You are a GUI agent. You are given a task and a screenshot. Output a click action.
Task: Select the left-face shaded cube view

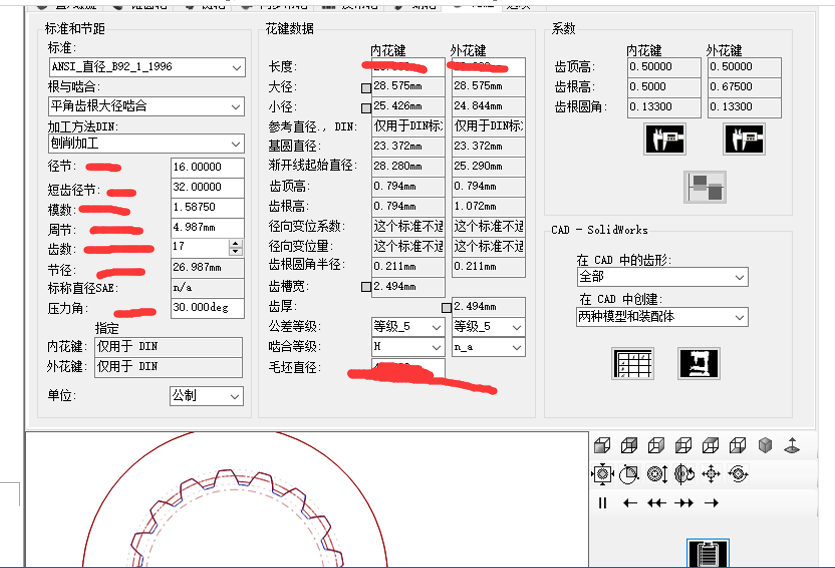683,445
